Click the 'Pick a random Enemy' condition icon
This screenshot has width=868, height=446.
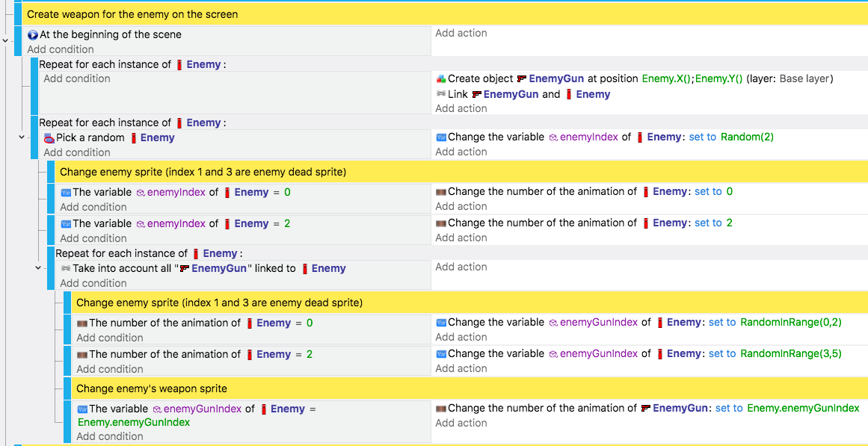click(49, 137)
